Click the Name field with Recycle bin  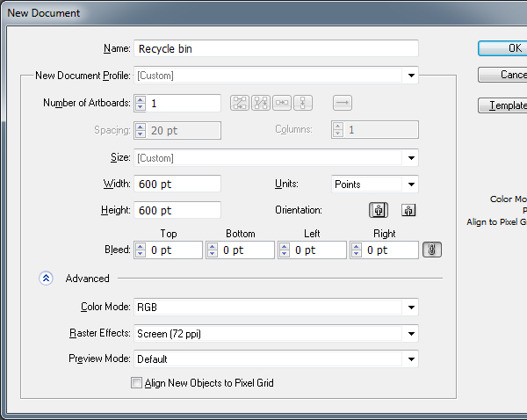click(x=276, y=48)
